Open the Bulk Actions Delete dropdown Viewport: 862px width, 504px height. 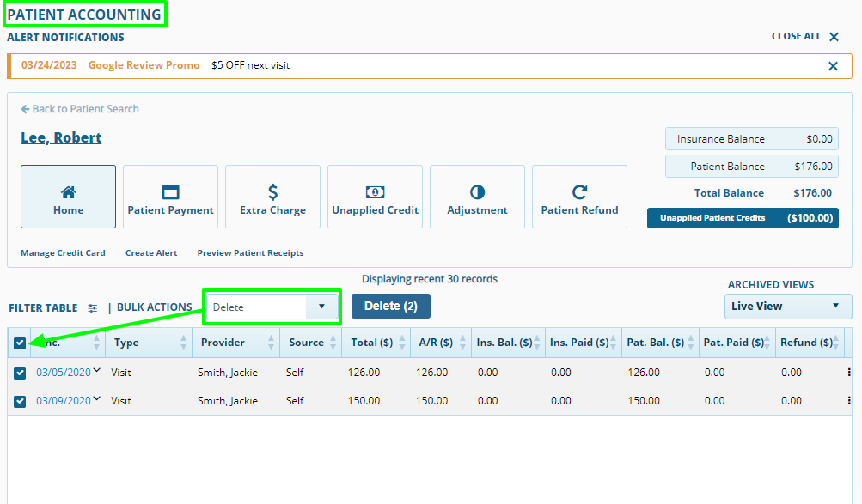pos(272,307)
